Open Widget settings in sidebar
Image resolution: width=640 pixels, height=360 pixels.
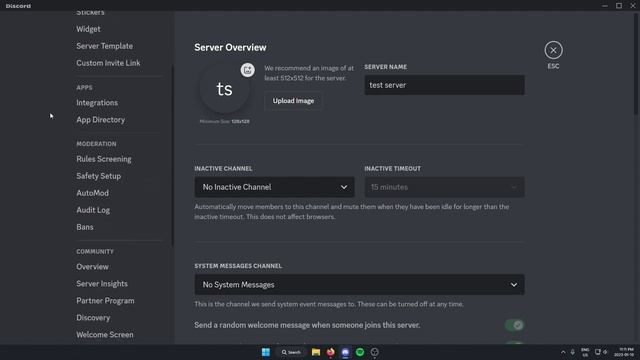[88, 29]
